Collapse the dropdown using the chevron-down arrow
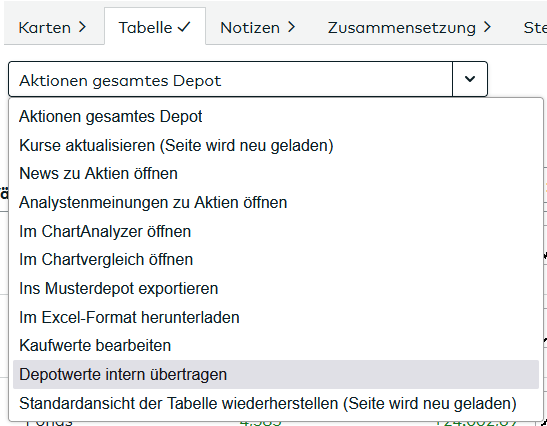The width and height of the screenshot is (547, 426). tap(470, 79)
